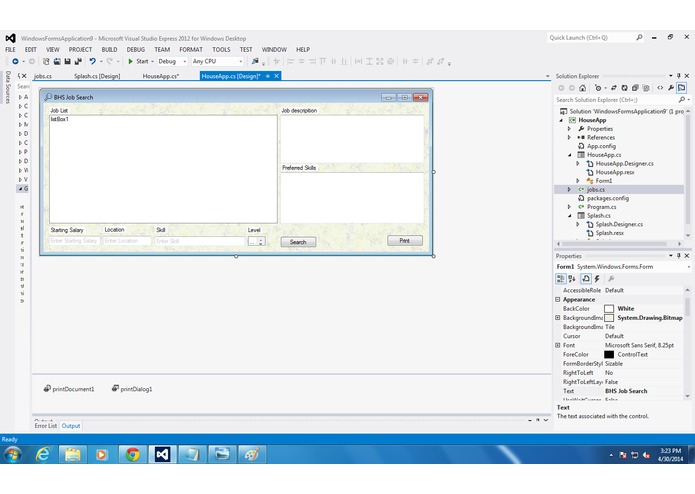
Task: Open Internet Explorer from the taskbar
Action: click(x=43, y=455)
